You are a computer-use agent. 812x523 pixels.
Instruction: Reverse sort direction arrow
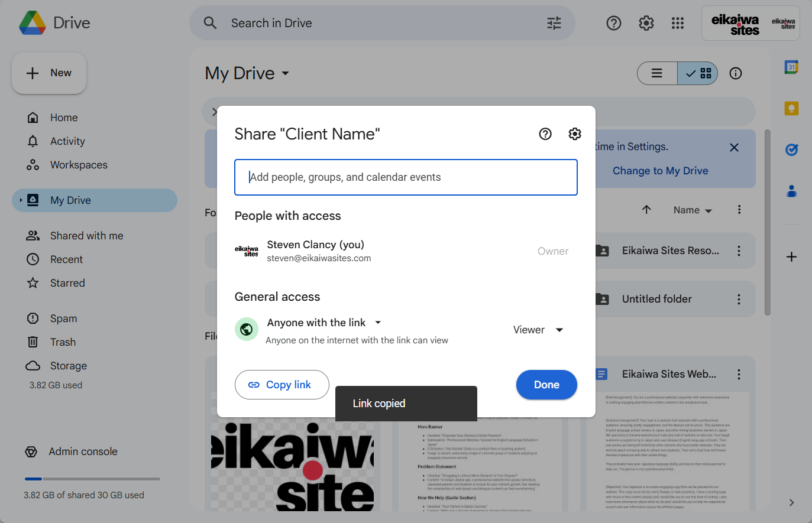pyautogui.click(x=646, y=210)
